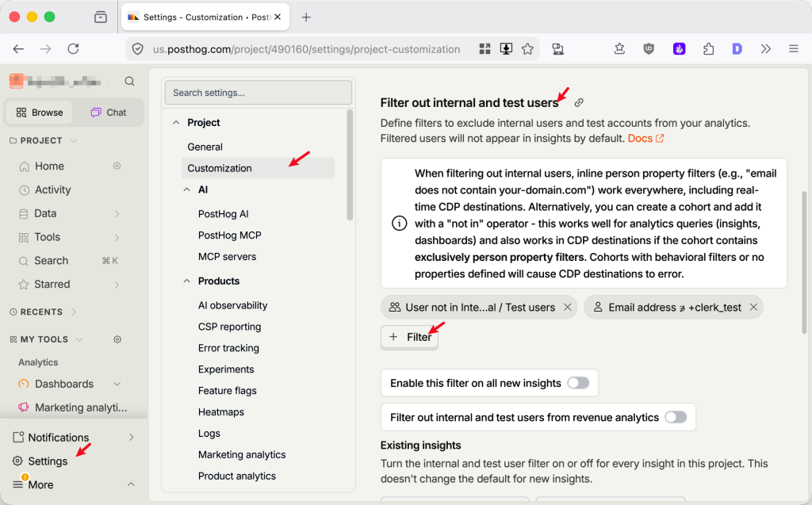
Task: Remove the User not in Internal / Test users filter
Action: [568, 307]
